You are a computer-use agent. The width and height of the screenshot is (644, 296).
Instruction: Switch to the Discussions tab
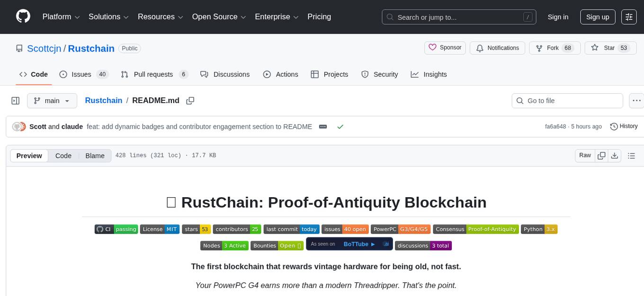(232, 74)
